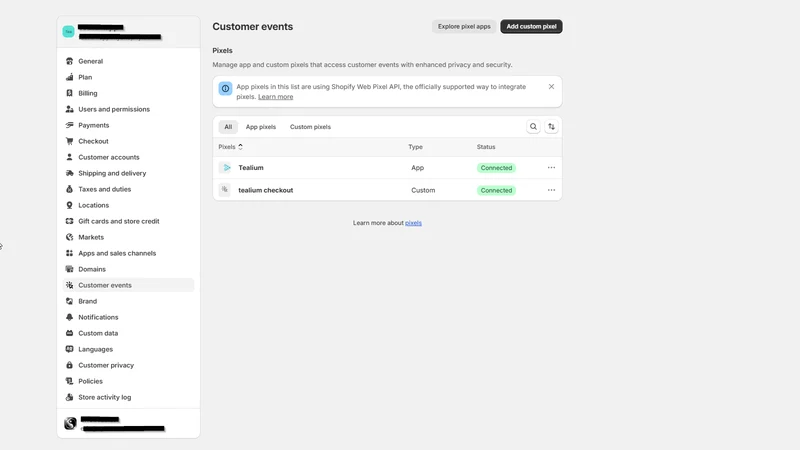Click the Status column header
Viewport: 800px width, 450px height.
[486, 147]
